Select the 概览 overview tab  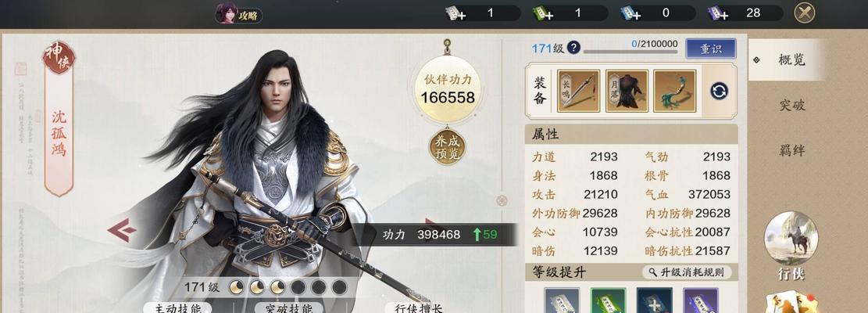[x=787, y=59]
